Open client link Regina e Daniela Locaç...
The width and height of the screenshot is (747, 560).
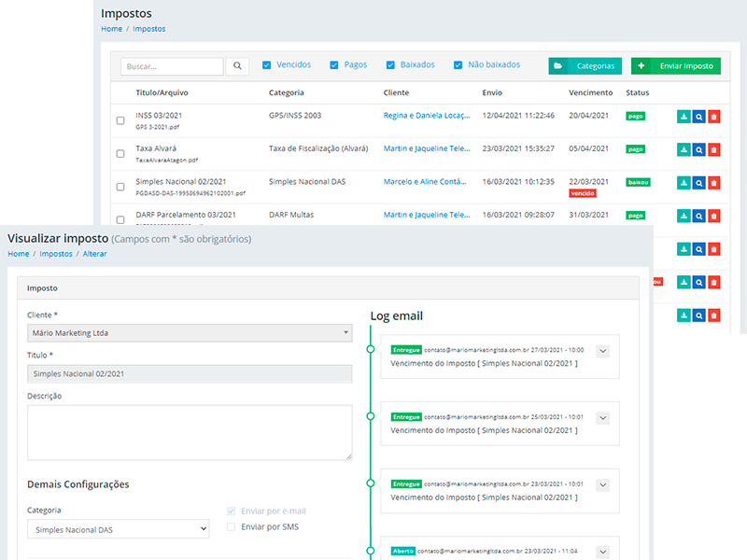(x=427, y=116)
